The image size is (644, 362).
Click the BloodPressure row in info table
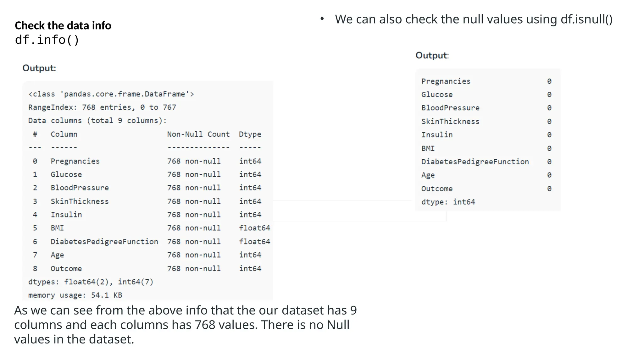[80, 188]
